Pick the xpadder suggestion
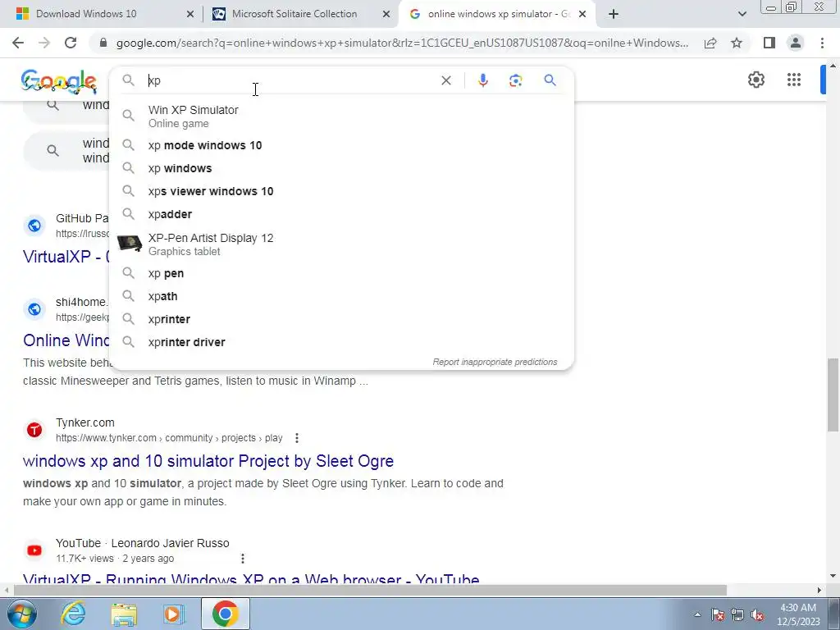 coord(342,214)
